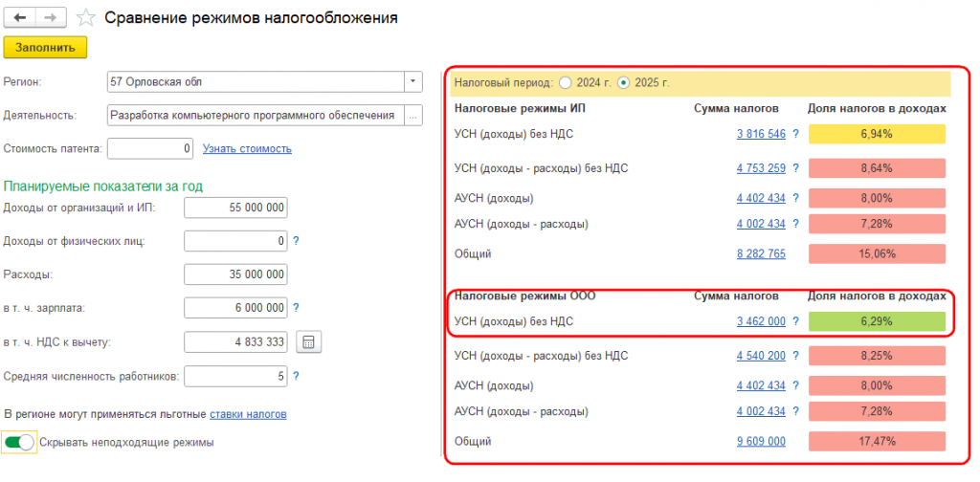
Task: Open ИП АУСН (доходы) sum 4 402 434
Action: click(x=761, y=198)
